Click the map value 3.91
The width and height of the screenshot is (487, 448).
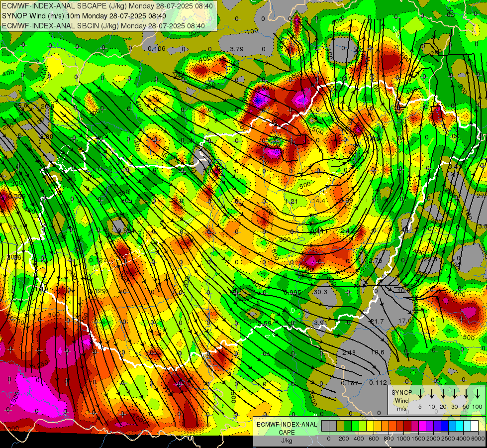click(x=320, y=323)
